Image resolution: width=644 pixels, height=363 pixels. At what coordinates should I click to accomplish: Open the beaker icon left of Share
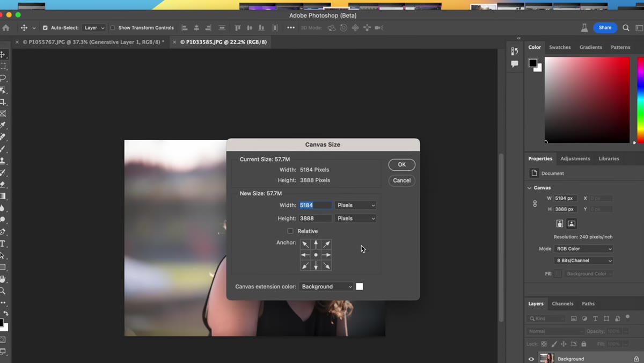pyautogui.click(x=584, y=27)
